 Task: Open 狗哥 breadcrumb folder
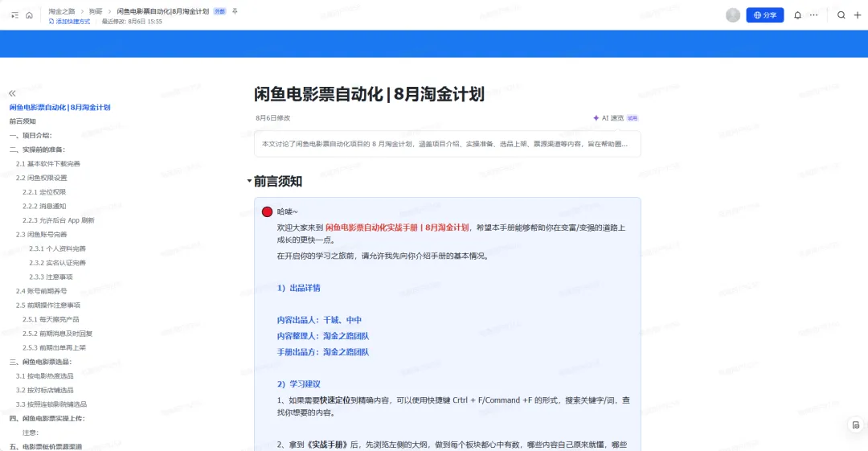[x=96, y=11]
